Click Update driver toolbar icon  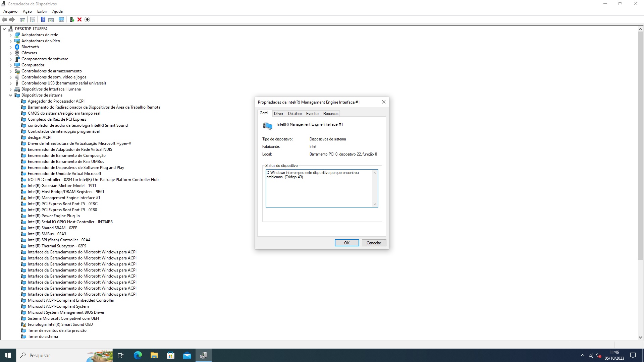tap(72, 19)
